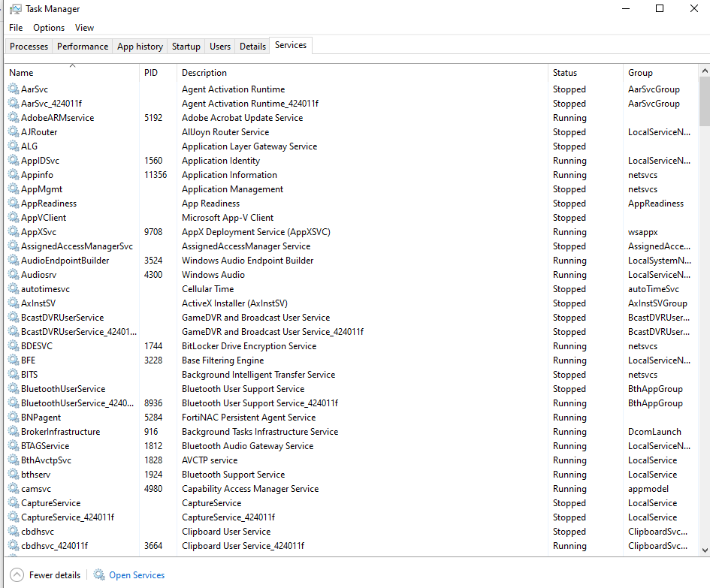
Task: Click the scrollbar down arrow
Action: point(705,550)
